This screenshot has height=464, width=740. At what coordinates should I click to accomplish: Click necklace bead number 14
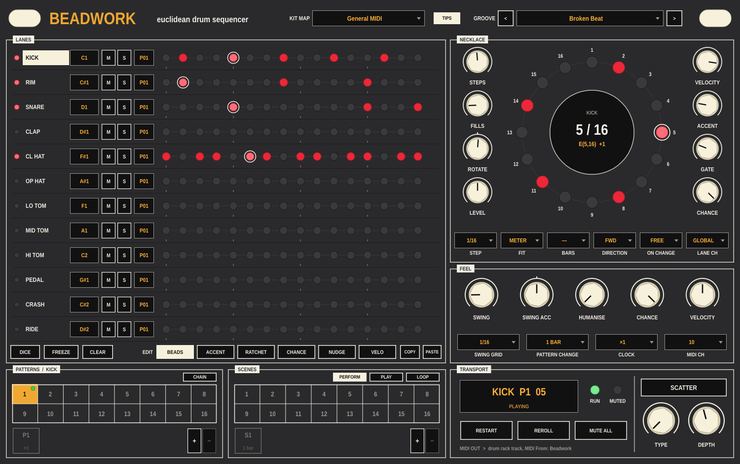click(527, 105)
